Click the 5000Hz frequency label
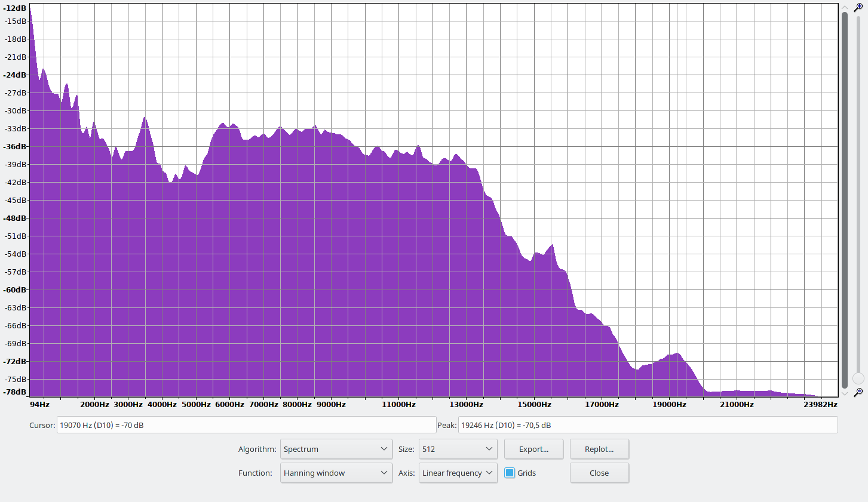Image resolution: width=868 pixels, height=502 pixels. click(196, 404)
